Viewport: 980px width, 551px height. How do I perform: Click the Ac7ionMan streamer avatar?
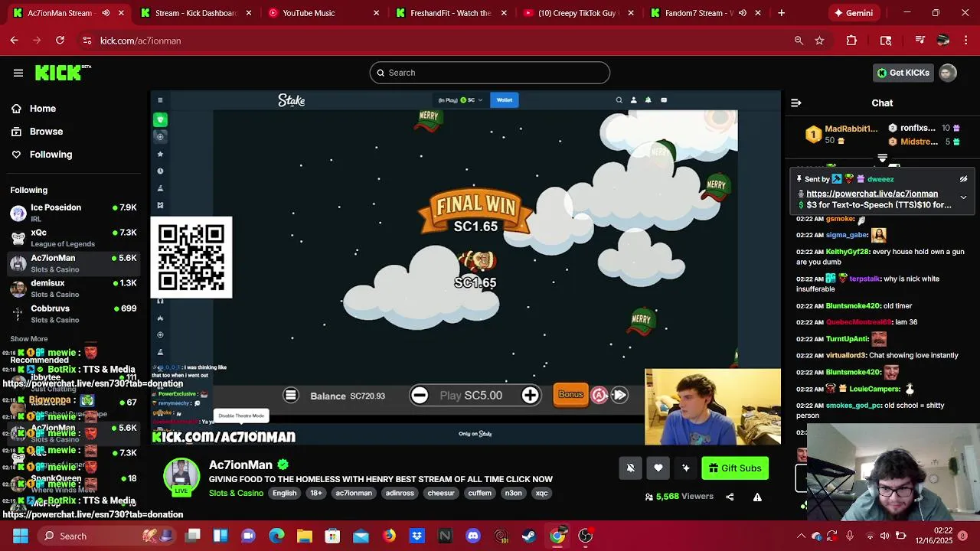click(181, 476)
